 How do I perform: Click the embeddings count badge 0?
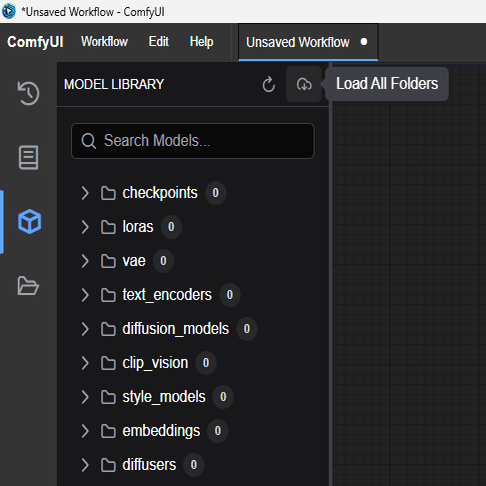point(218,431)
